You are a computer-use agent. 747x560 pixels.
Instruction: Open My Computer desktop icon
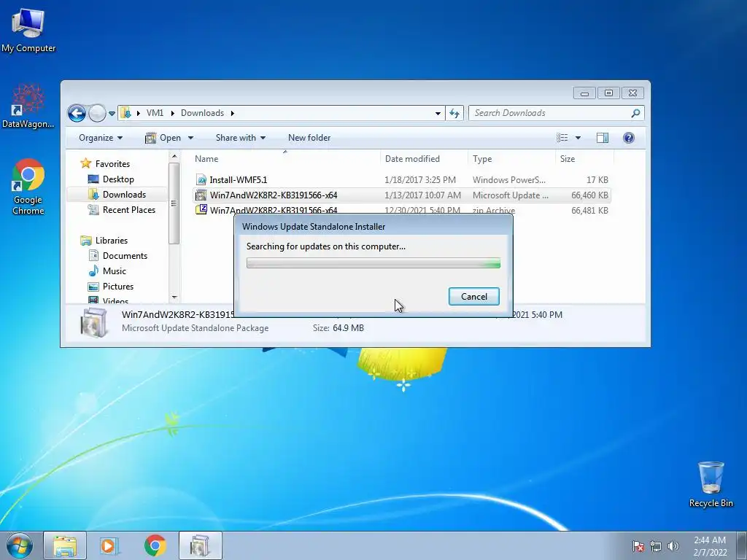click(x=28, y=30)
